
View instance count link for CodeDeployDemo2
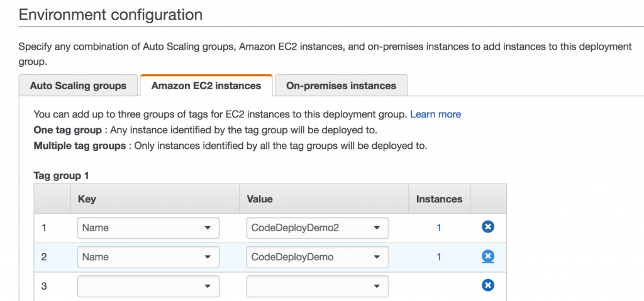[439, 227]
